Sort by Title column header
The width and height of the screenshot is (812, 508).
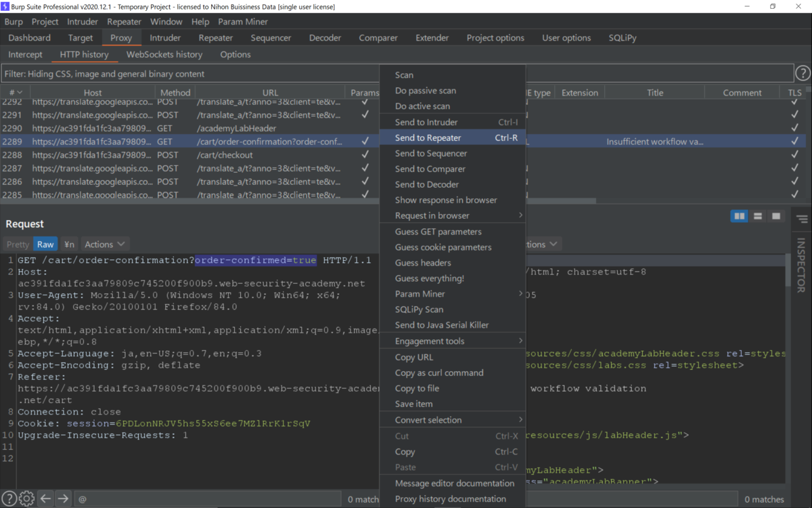tap(655, 93)
